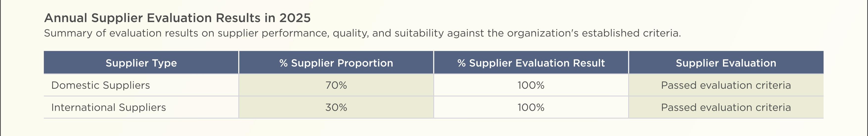
Task: Select Domestic row Passed evaluation criteria cell
Action: pos(726,85)
